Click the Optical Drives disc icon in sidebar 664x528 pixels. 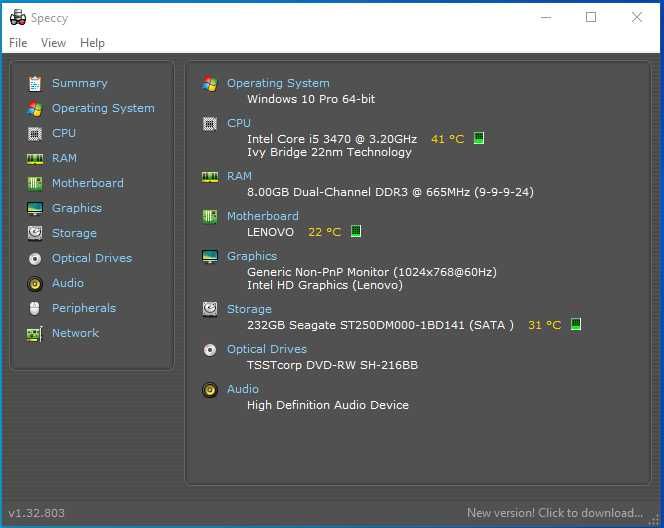[35, 258]
